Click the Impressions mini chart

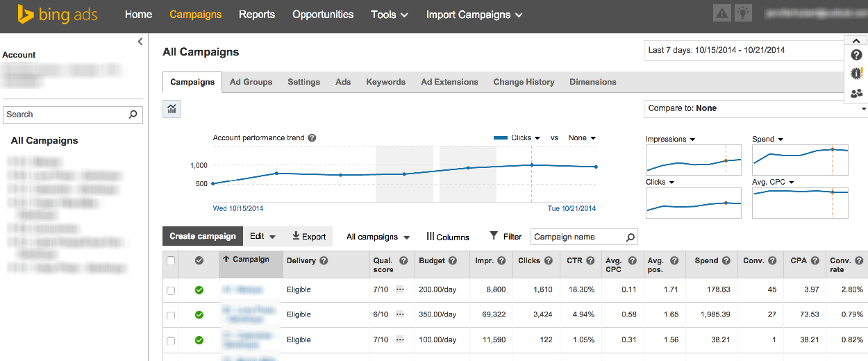click(x=693, y=159)
